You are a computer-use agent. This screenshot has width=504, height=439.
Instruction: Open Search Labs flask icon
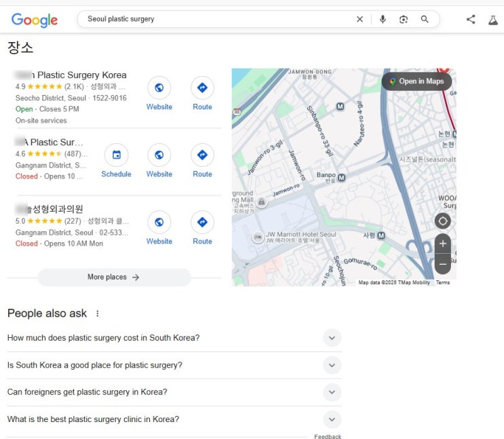[x=492, y=20]
